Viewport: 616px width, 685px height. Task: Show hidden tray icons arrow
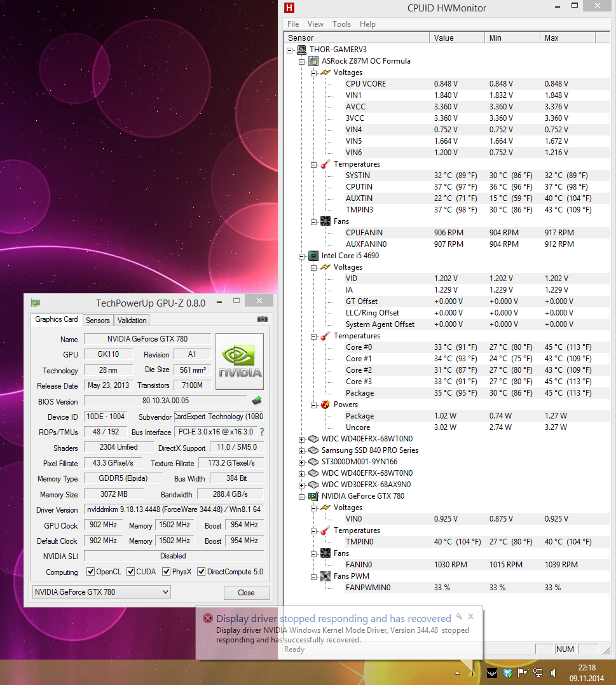(457, 673)
